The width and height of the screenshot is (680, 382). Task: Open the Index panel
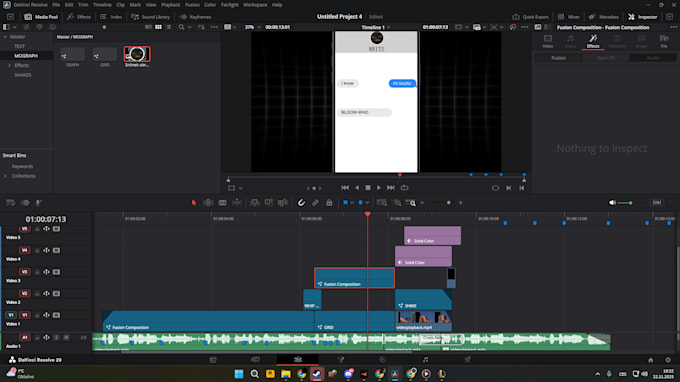[111, 17]
